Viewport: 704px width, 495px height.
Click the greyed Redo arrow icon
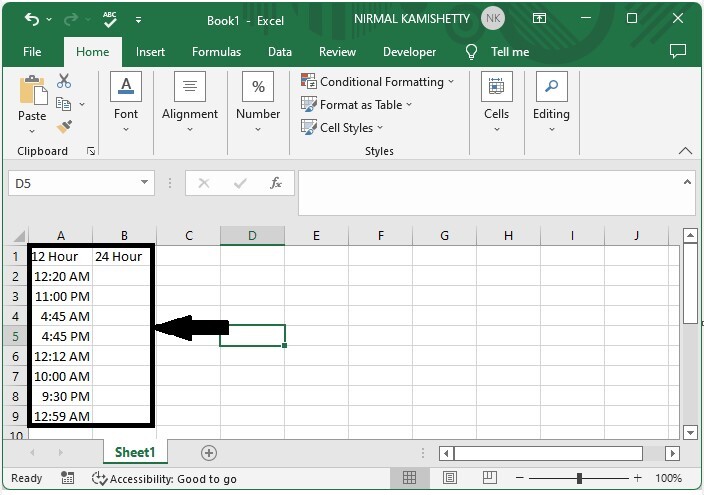click(x=71, y=19)
